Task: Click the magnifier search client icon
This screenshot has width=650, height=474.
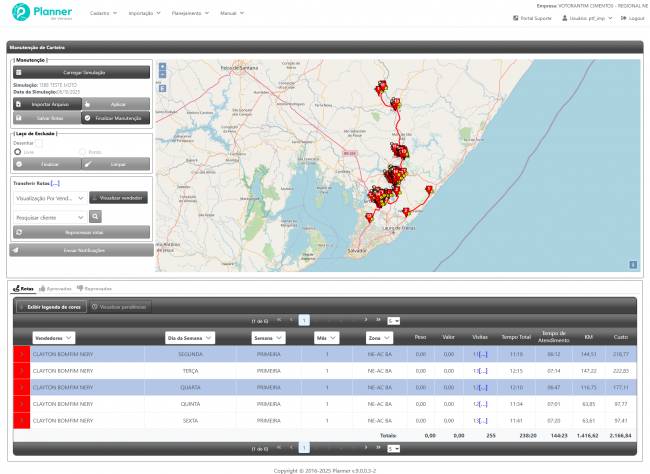Action: click(96, 216)
